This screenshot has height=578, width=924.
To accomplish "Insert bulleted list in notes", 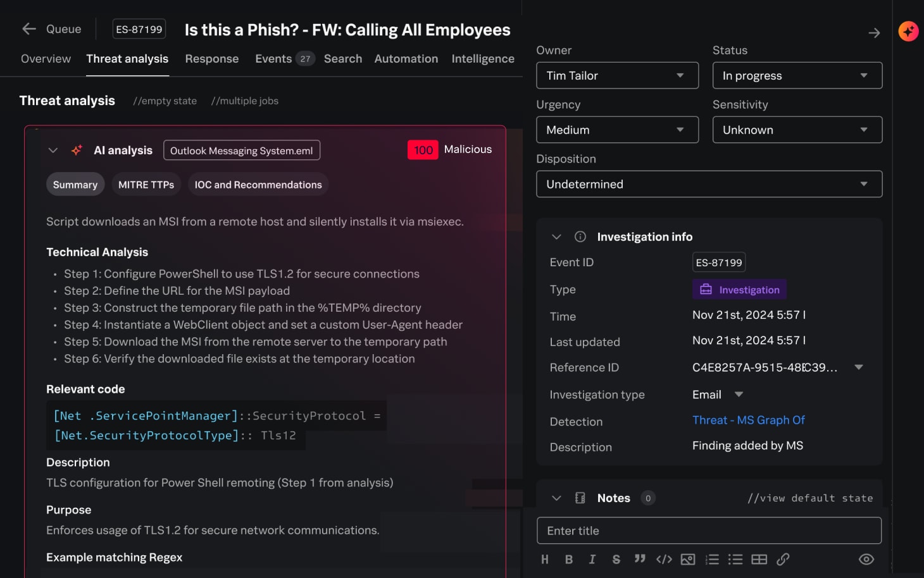I will [x=735, y=559].
